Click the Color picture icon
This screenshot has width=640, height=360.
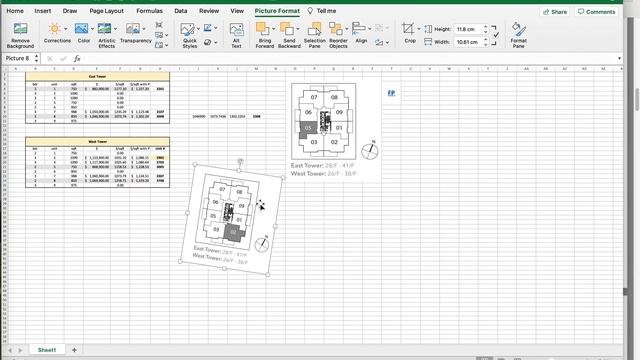click(81, 29)
